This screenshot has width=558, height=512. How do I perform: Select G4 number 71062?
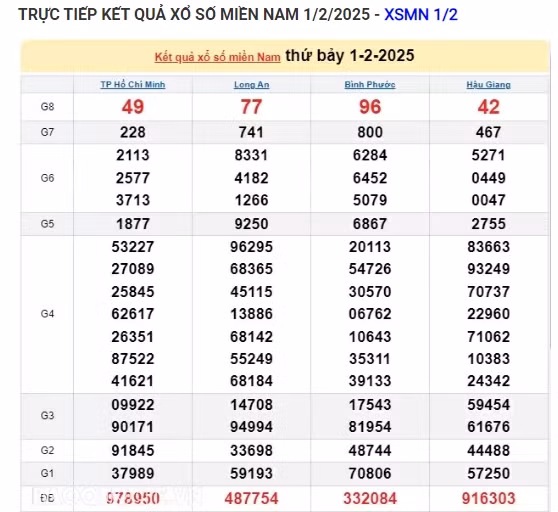[x=489, y=337]
